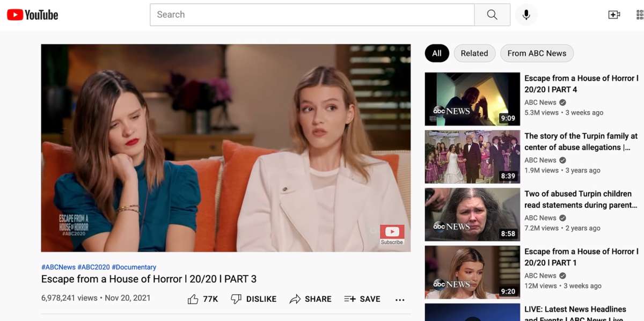Open ABC News channel under Turpin family story
The image size is (644, 321).
pos(540,160)
